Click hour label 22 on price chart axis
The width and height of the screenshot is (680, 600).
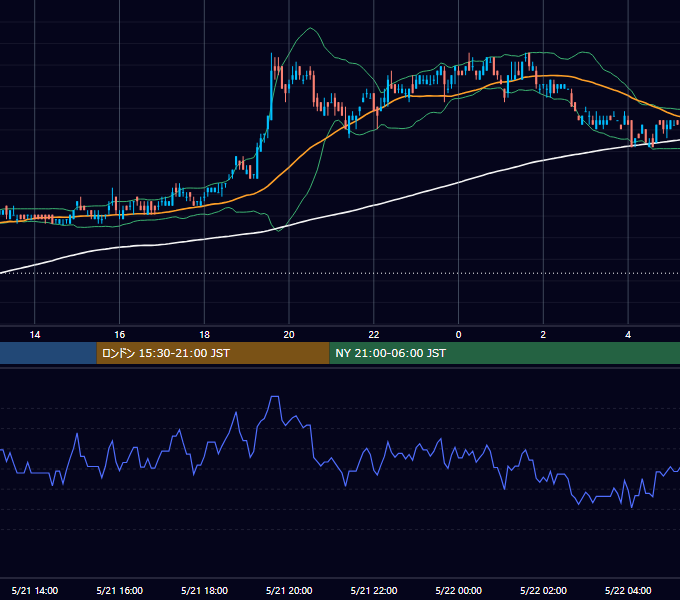tap(374, 335)
